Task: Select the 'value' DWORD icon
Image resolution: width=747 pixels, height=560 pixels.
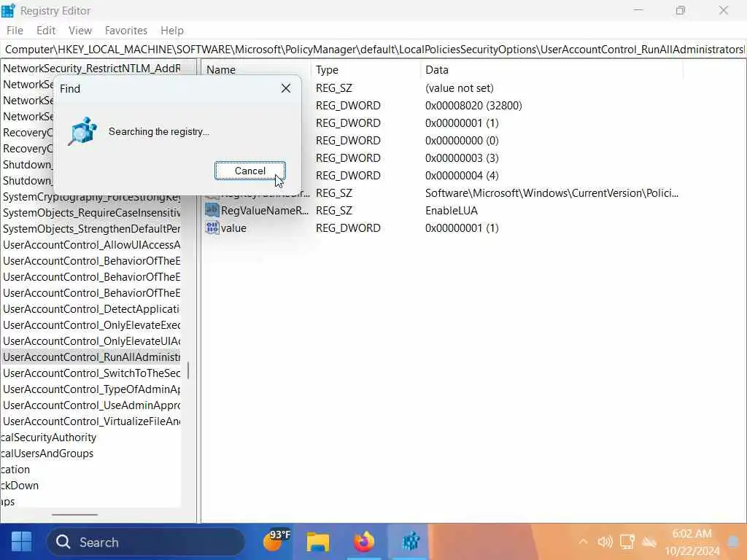Action: pos(212,228)
